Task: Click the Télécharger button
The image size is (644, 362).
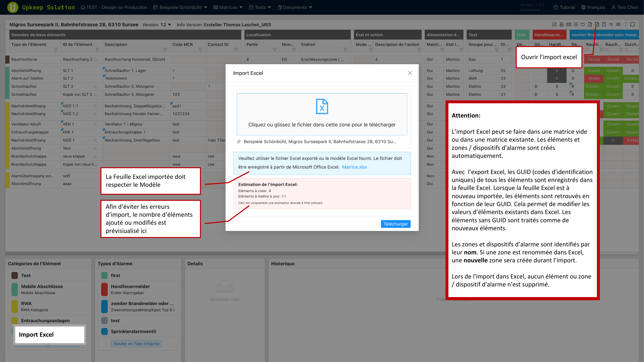Action: coord(395,224)
